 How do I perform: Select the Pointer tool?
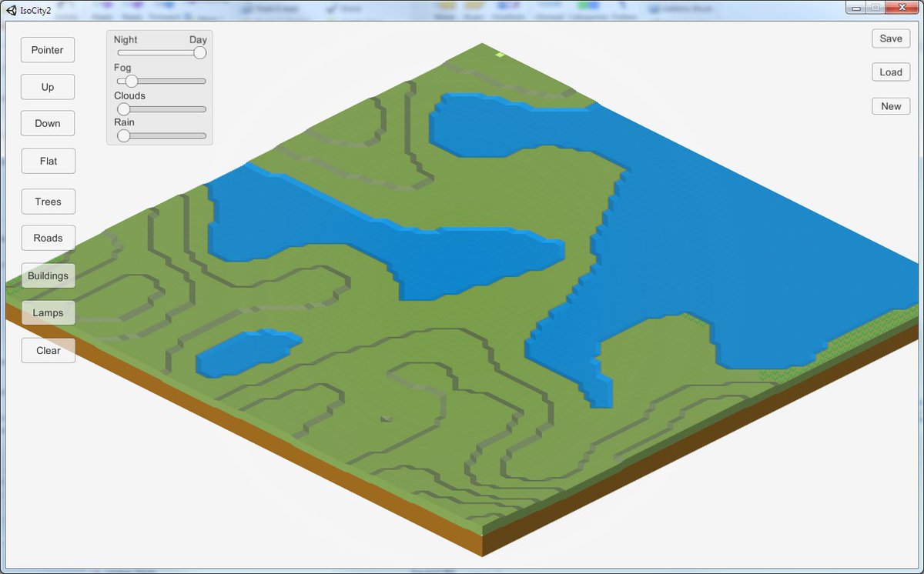(47, 49)
